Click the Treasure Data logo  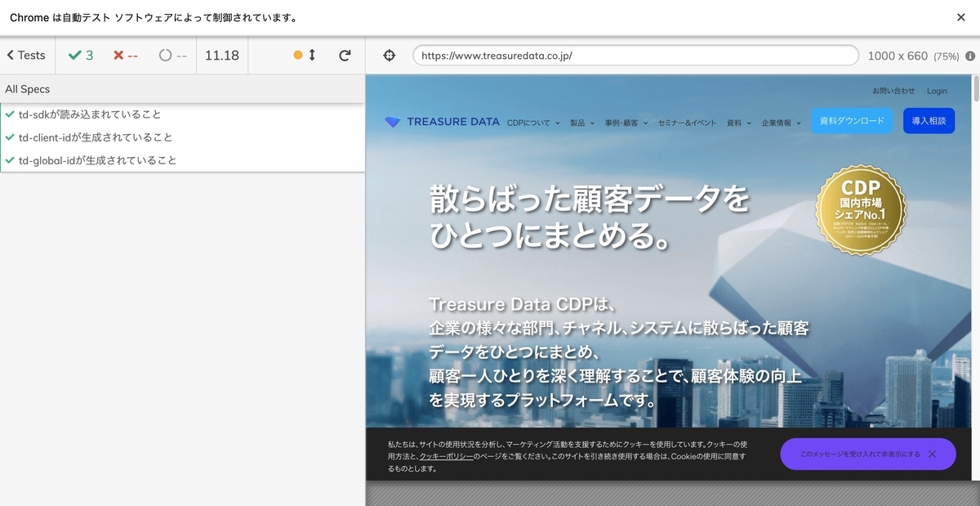(x=442, y=122)
